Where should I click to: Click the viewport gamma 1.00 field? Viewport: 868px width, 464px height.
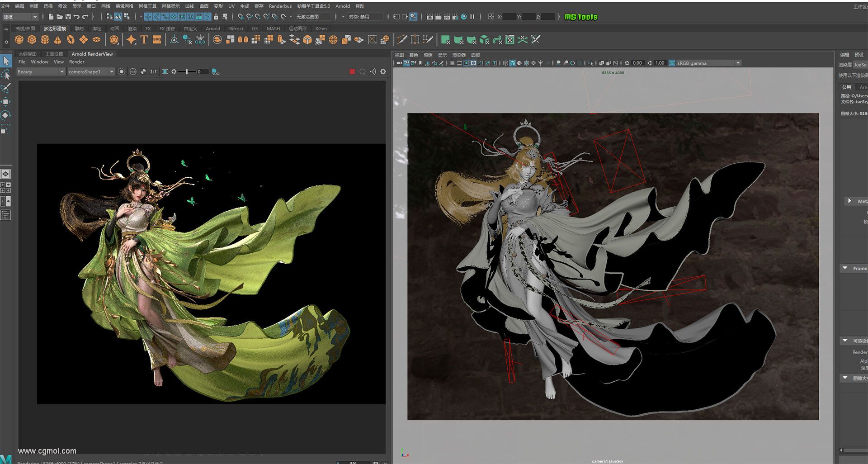click(x=660, y=63)
